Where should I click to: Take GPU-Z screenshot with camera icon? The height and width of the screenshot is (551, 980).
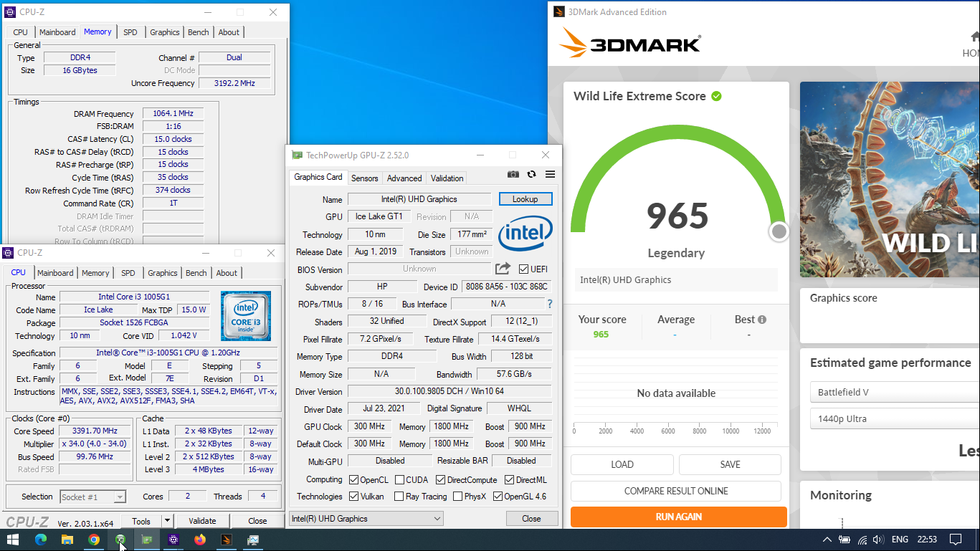coord(513,174)
